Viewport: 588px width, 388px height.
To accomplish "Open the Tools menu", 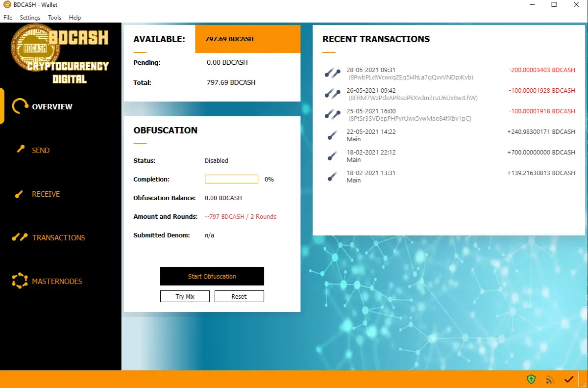I will tap(54, 18).
